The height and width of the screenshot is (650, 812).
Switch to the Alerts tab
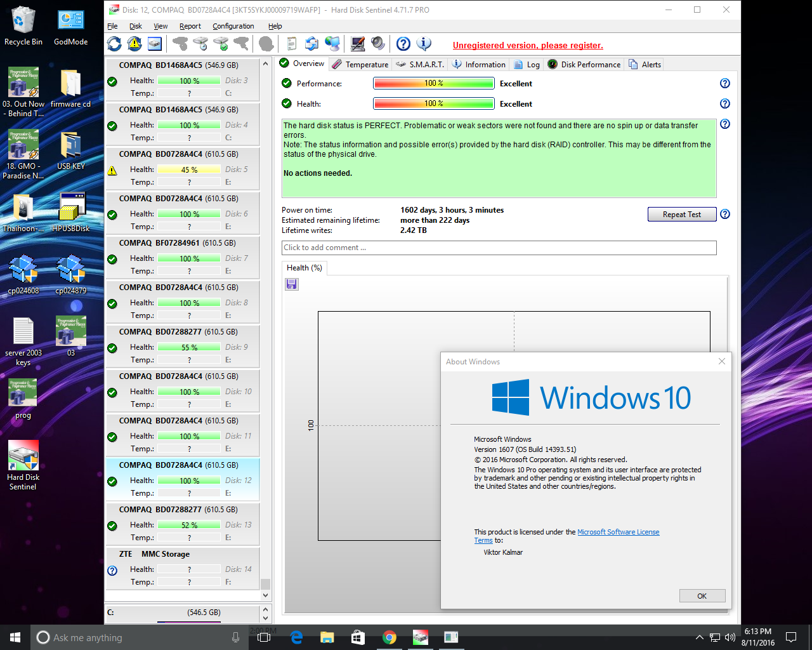pos(645,64)
